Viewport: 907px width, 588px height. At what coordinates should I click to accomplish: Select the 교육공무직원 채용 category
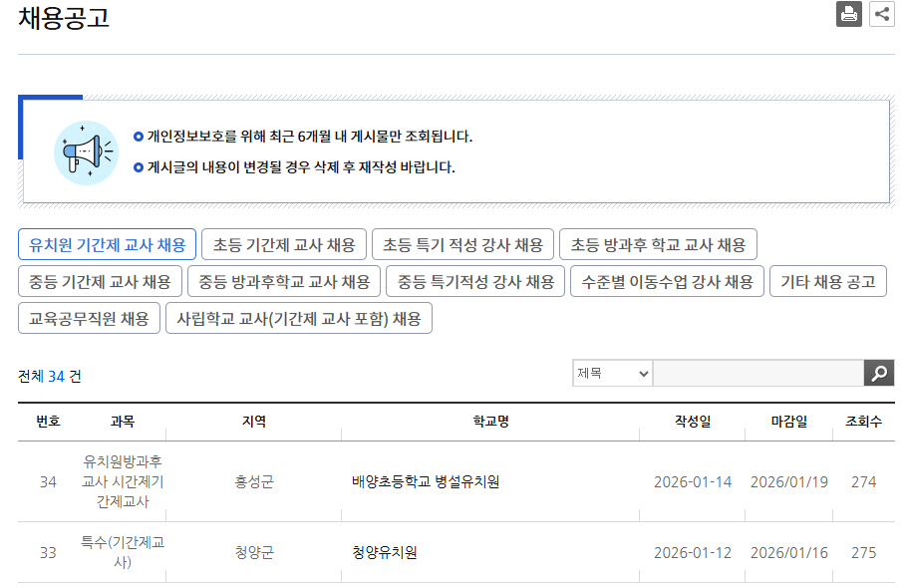[x=89, y=317]
